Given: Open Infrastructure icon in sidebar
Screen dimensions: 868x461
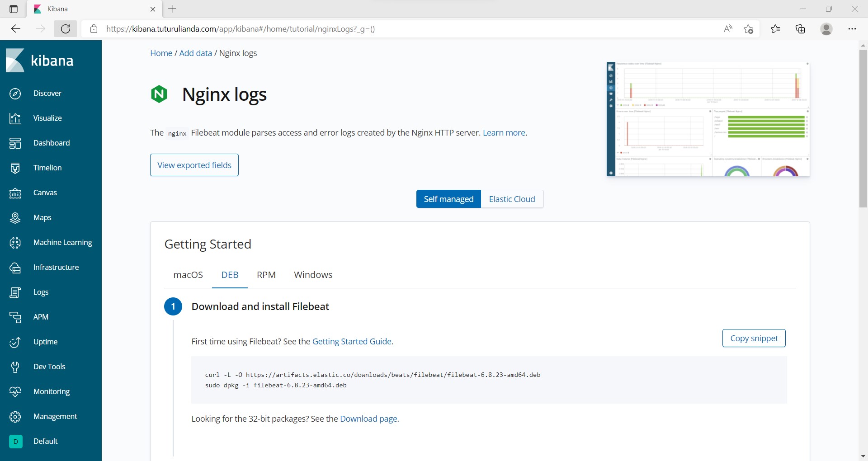Looking at the screenshot, I should pos(15,268).
